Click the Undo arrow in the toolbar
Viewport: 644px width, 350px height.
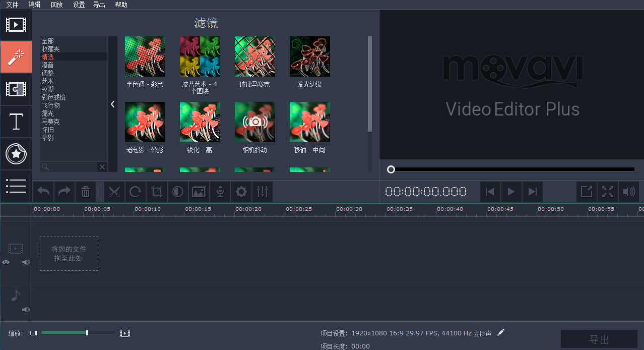click(43, 192)
